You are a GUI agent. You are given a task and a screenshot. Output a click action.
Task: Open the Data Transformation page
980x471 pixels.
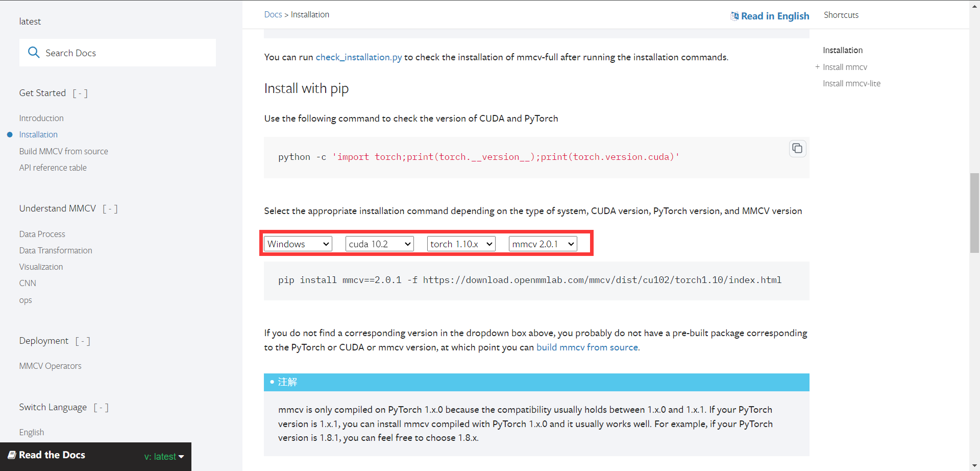(56, 250)
